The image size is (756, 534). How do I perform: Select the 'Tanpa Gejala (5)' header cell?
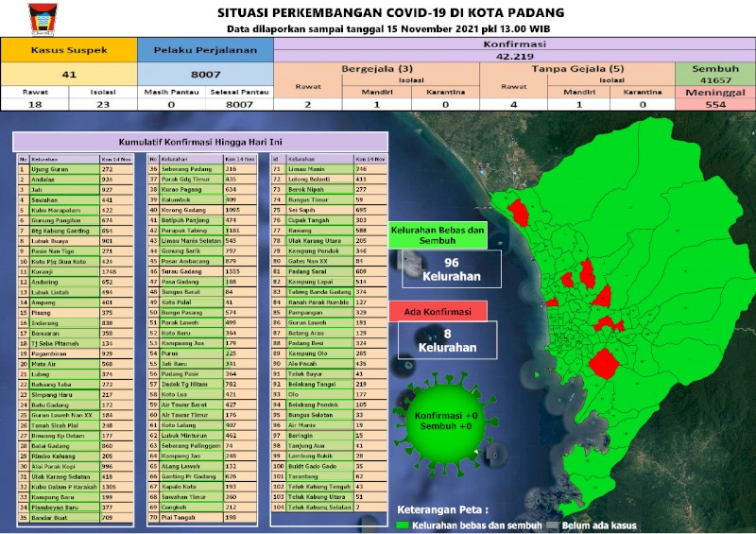(x=577, y=68)
